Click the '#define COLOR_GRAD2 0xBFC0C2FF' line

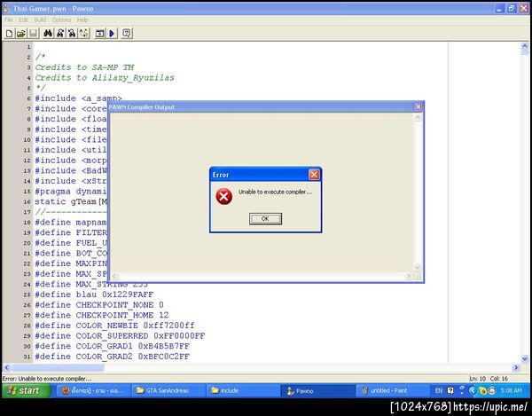(x=112, y=357)
